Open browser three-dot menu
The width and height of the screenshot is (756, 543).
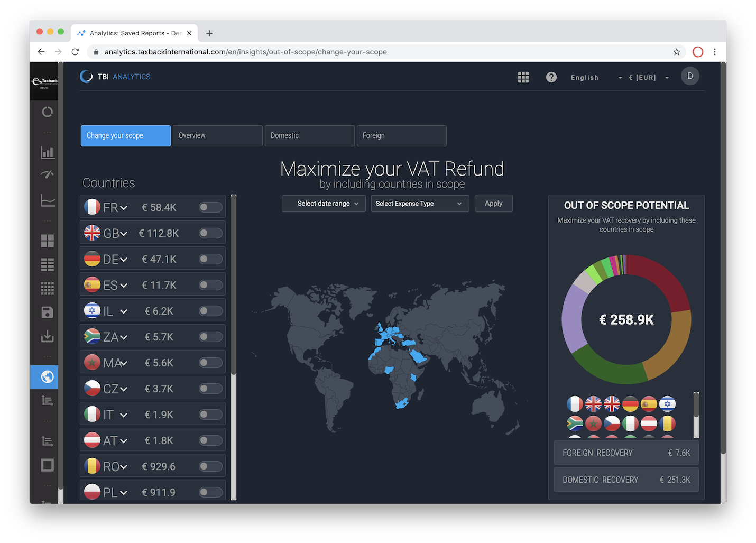715,52
